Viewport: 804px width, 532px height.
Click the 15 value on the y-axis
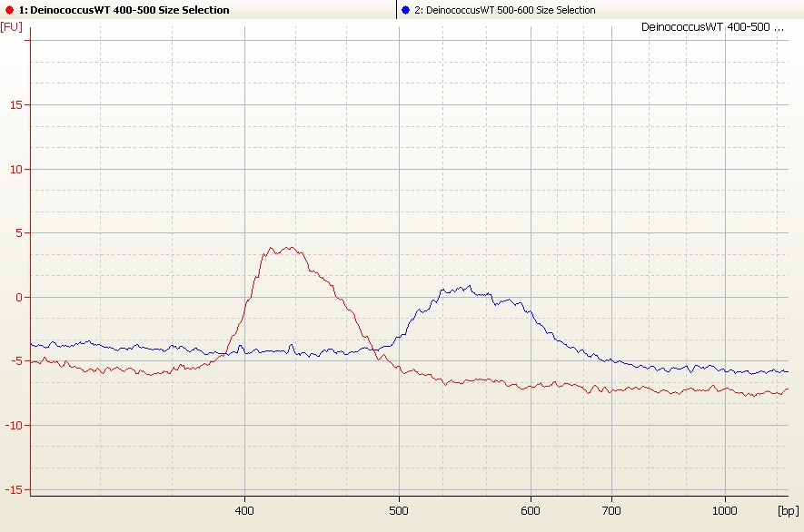pyautogui.click(x=16, y=104)
